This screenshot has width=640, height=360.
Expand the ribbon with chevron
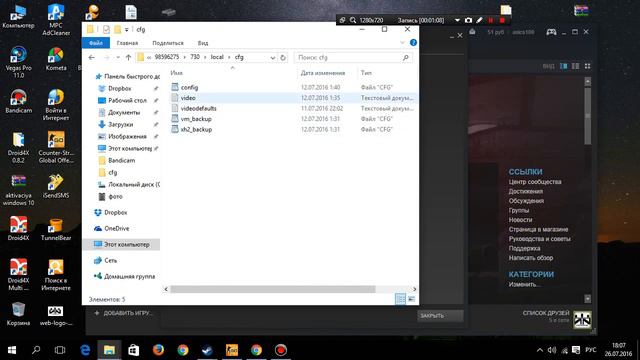click(402, 42)
